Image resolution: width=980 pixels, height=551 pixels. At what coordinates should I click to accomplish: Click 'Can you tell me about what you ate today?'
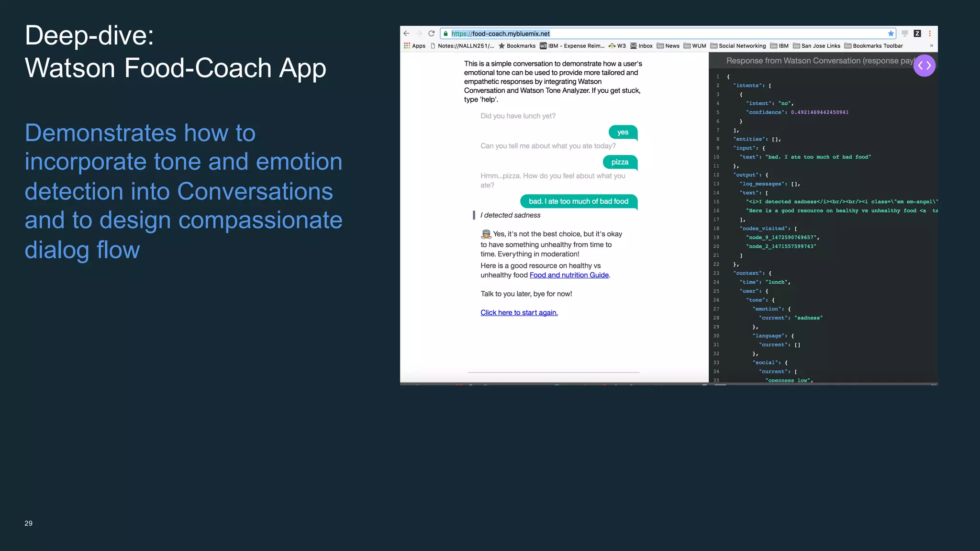[x=548, y=146]
